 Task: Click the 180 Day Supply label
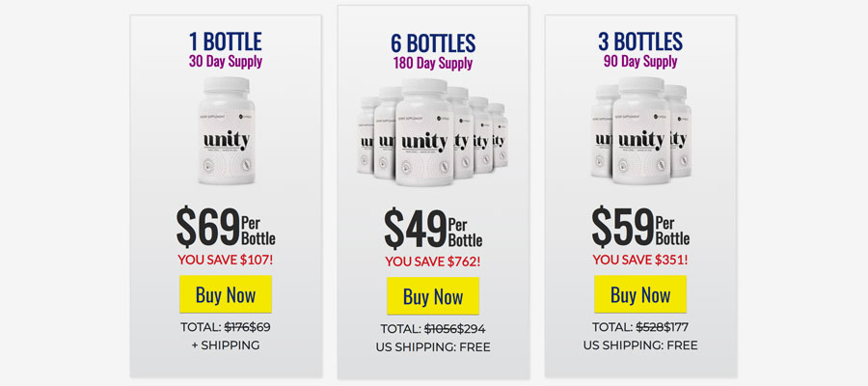click(433, 63)
